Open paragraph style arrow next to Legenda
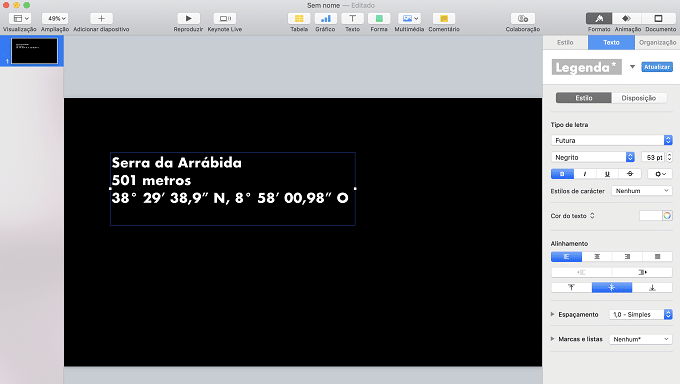Screen dimensions: 680x384 (632, 67)
